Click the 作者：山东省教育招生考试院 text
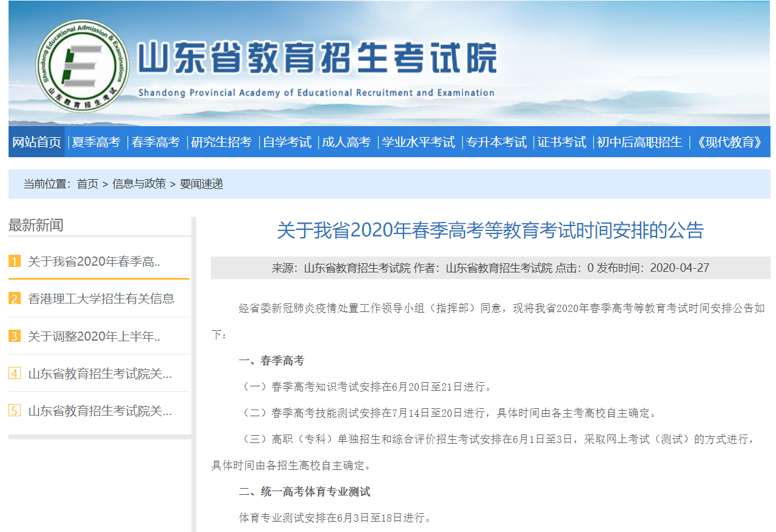 tap(483, 268)
